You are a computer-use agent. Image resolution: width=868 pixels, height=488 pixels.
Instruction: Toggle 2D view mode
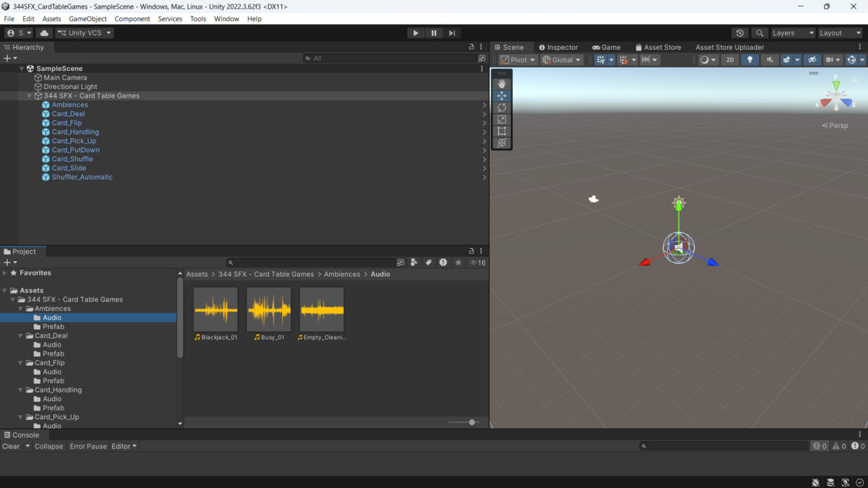[730, 60]
